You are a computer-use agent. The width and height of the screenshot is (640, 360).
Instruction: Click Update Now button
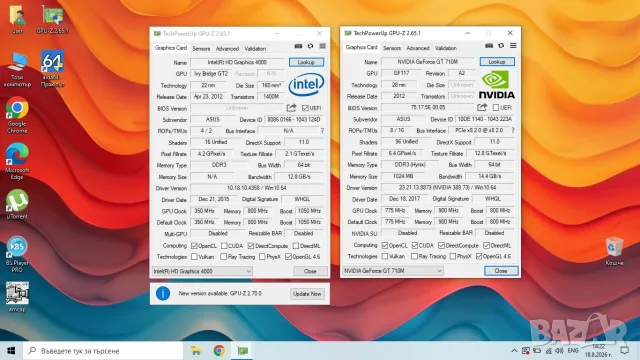click(x=307, y=294)
